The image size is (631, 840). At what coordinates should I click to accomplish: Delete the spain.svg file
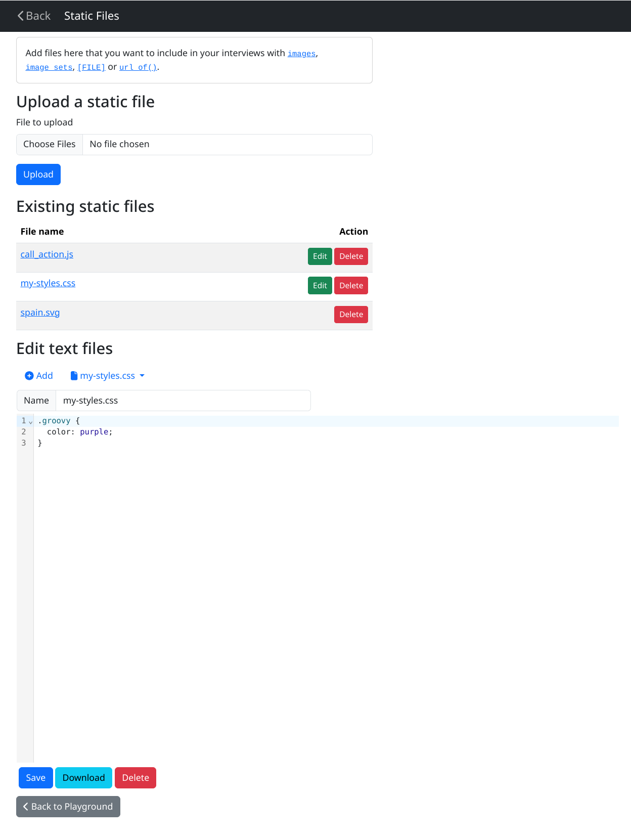[351, 315]
